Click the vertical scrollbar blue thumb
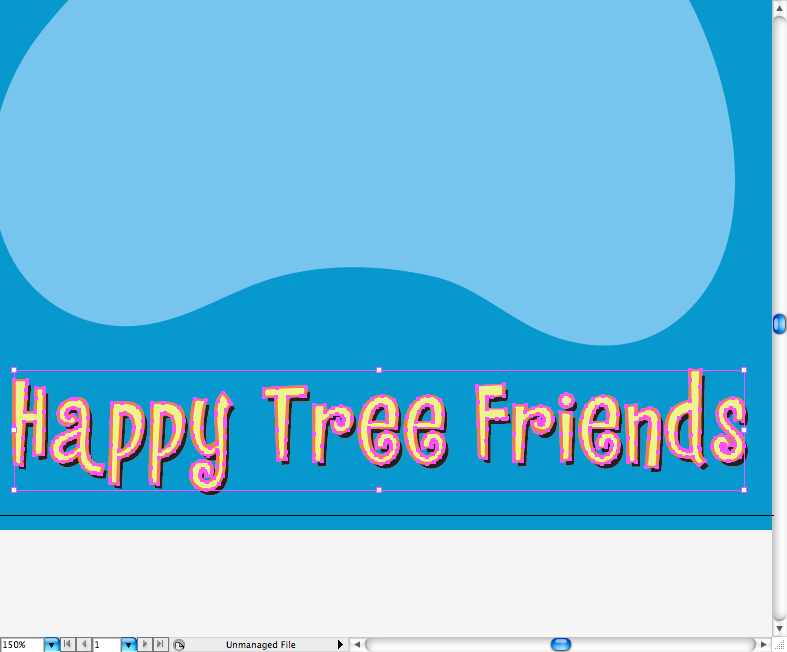 pos(780,324)
